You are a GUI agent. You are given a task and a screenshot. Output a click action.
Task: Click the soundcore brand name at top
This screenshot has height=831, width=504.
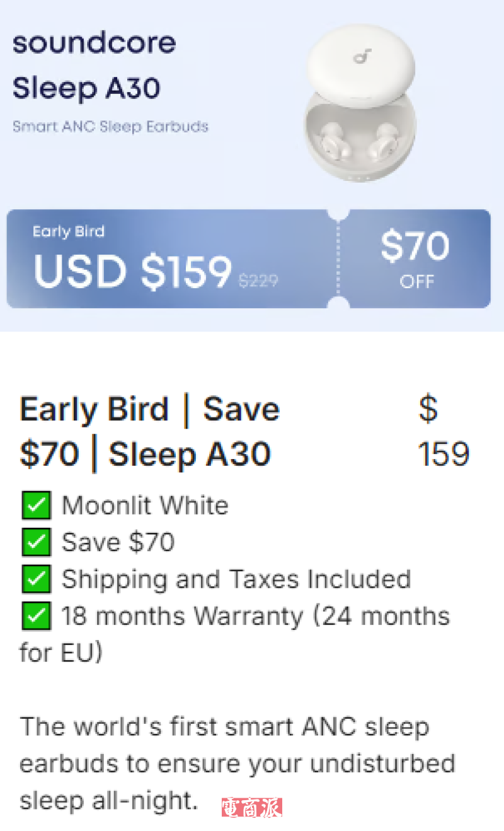pos(94,44)
